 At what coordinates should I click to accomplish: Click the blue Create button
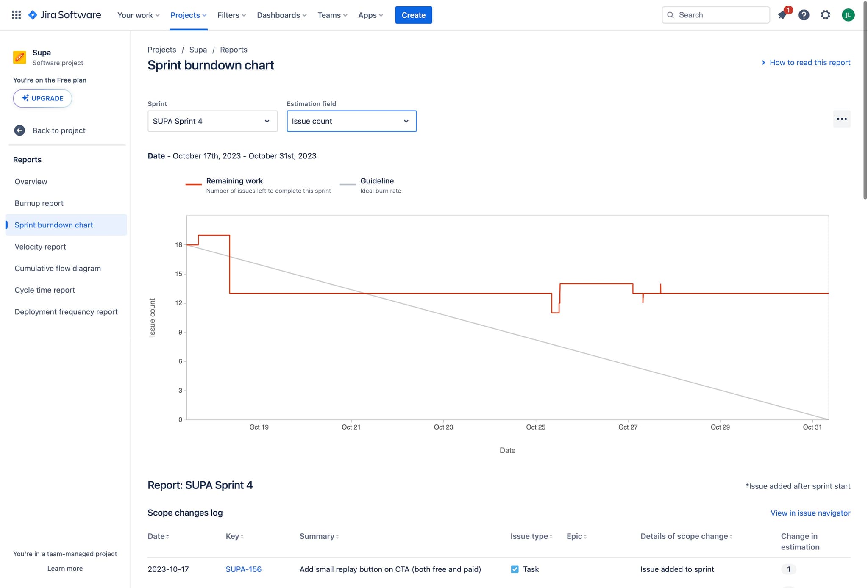click(413, 15)
